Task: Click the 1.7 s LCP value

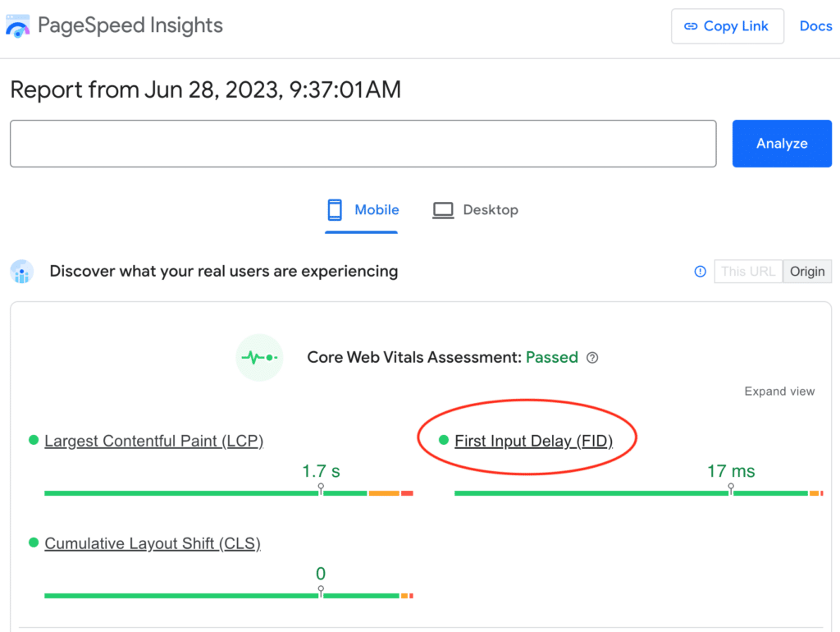Action: [321, 471]
